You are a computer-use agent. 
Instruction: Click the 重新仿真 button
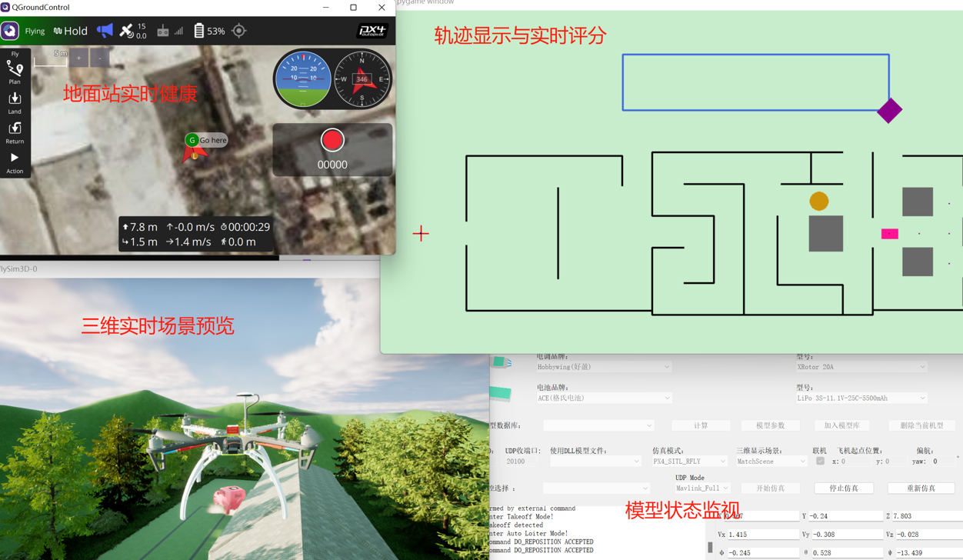pyautogui.click(x=921, y=488)
